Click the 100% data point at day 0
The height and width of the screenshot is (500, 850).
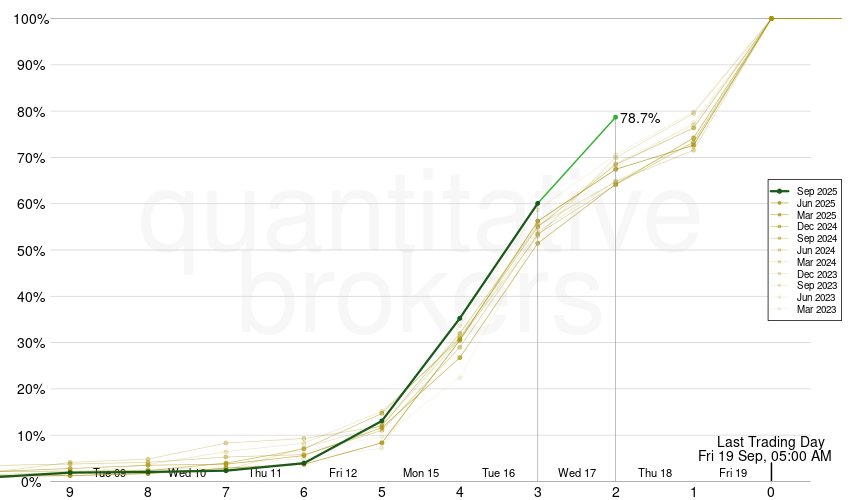pyautogui.click(x=771, y=18)
